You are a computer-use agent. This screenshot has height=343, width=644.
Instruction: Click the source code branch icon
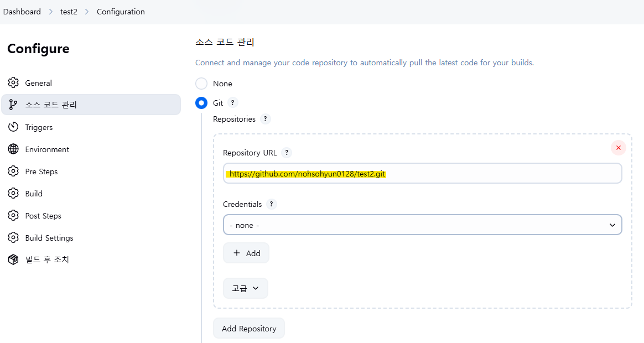13,105
